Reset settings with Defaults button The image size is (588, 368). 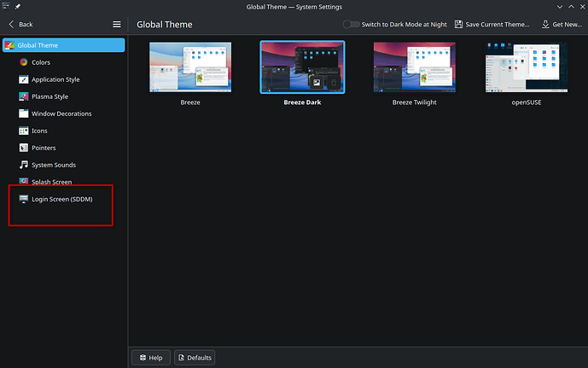point(195,358)
